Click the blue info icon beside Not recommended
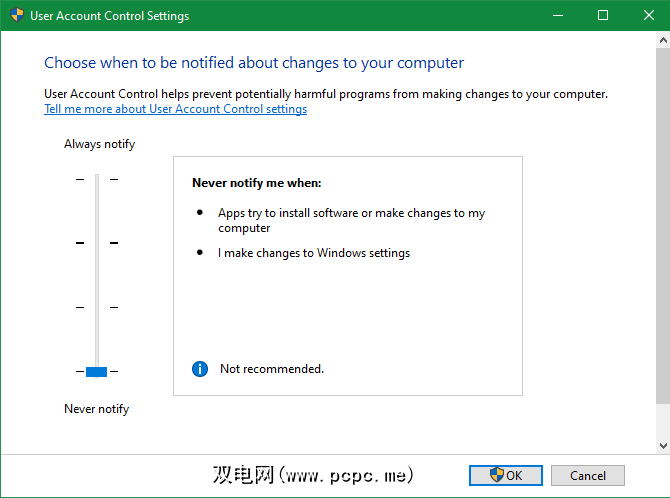This screenshot has width=670, height=498. [200, 368]
